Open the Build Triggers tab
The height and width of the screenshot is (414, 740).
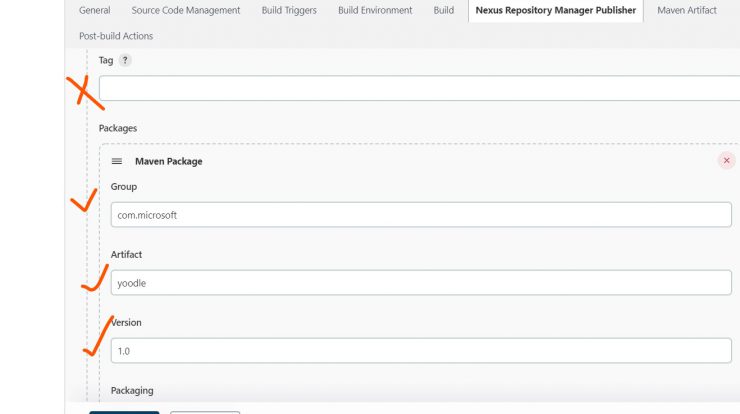[x=289, y=10]
